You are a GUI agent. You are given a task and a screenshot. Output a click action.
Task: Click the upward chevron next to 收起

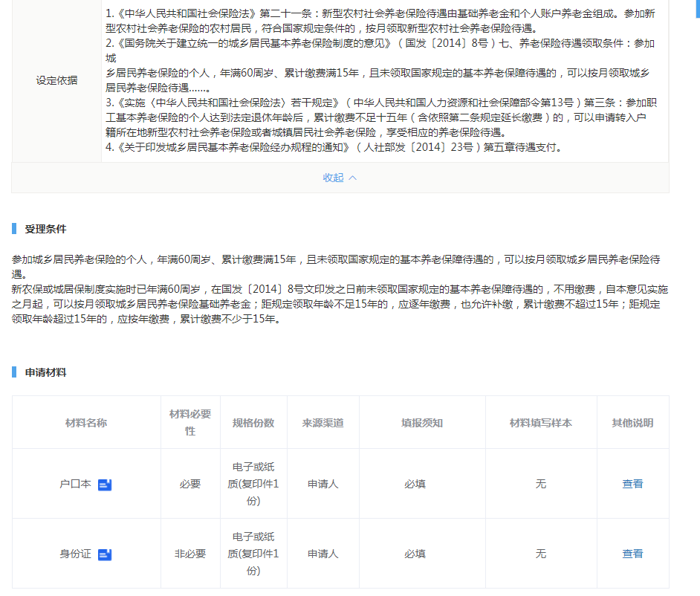click(x=353, y=178)
